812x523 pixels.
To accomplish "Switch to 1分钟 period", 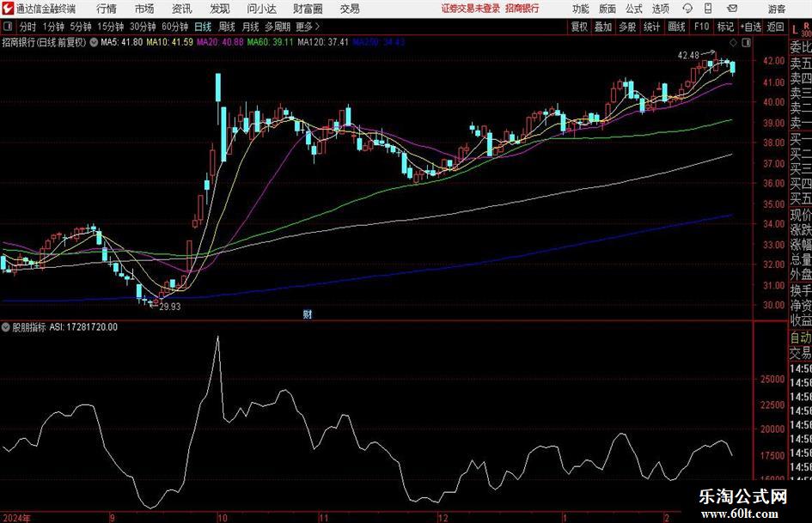I will click(53, 27).
